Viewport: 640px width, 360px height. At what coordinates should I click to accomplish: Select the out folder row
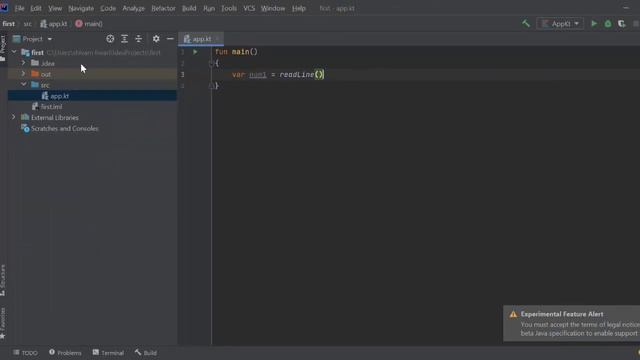tap(92, 74)
